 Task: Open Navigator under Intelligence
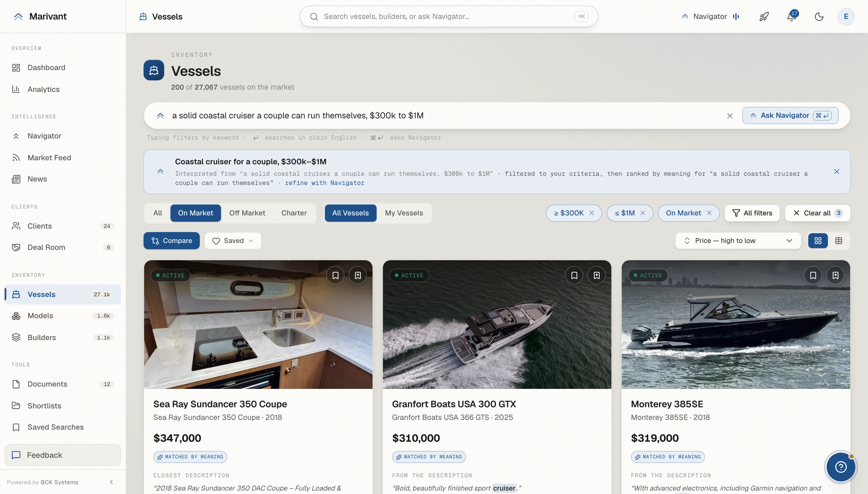[63, 136]
